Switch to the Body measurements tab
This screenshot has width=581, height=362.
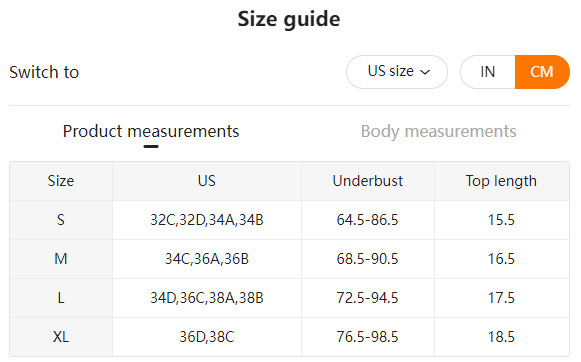pyautogui.click(x=438, y=131)
